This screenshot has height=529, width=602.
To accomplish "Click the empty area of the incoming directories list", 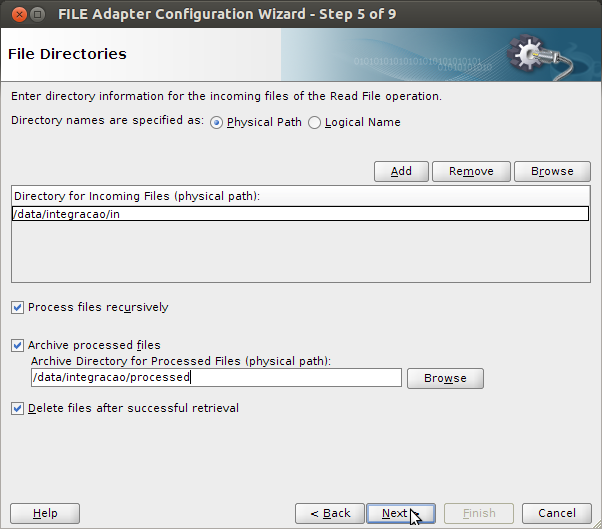I will coord(300,251).
